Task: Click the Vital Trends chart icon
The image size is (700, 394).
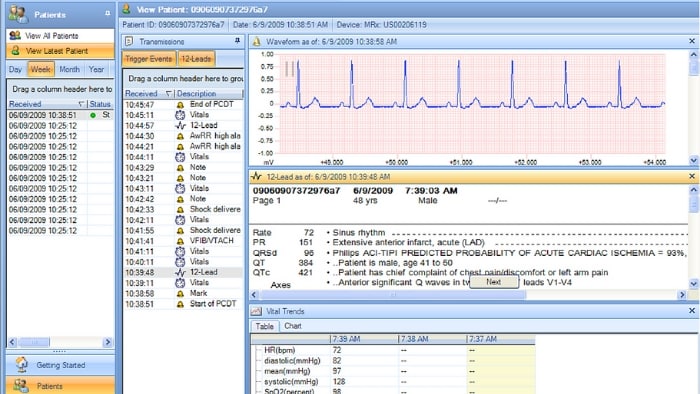Action: pos(256,311)
